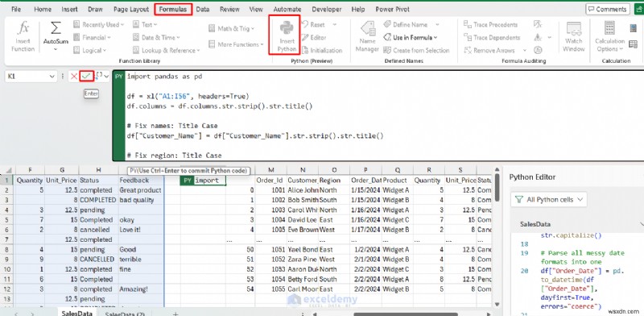Cancel the formula with the red X

click(x=73, y=76)
